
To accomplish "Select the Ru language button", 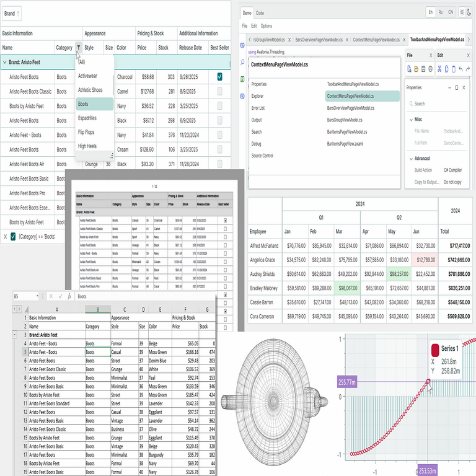I will (x=440, y=12).
